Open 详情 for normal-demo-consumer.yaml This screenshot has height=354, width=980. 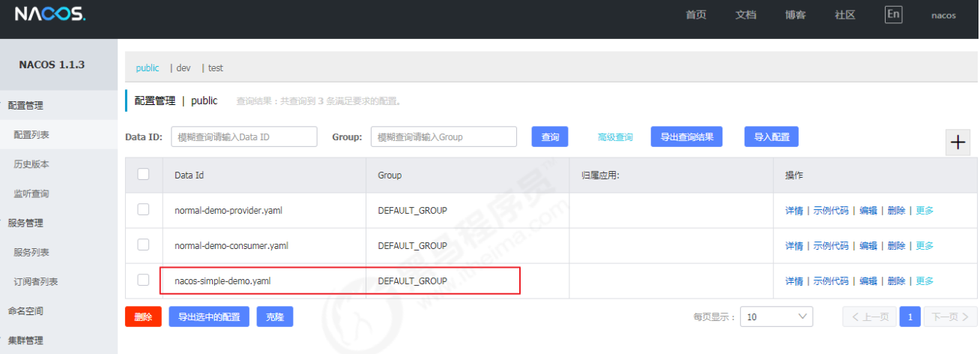[794, 246]
